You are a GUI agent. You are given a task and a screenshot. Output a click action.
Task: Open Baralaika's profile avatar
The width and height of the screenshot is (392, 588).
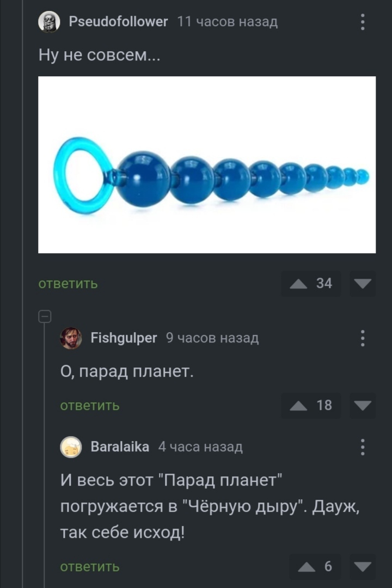[71, 447]
